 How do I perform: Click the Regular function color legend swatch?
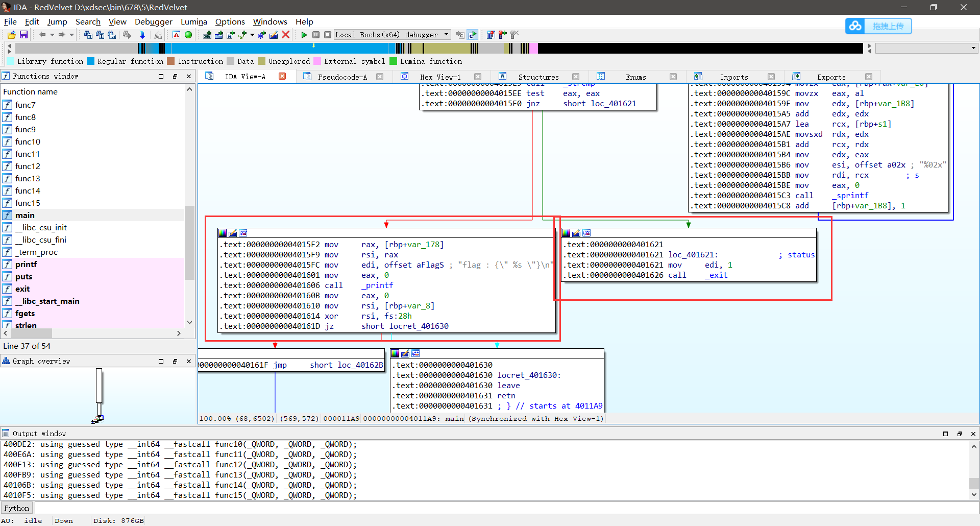[x=91, y=61]
